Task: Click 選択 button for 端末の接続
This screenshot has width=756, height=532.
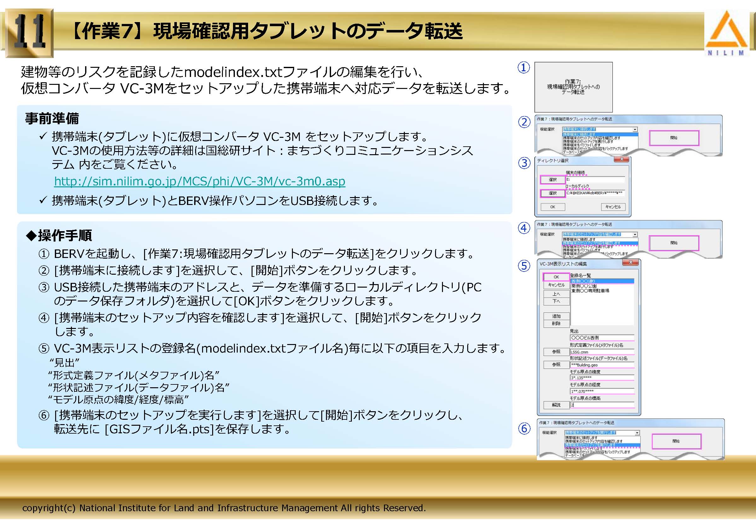Action: pos(553,180)
